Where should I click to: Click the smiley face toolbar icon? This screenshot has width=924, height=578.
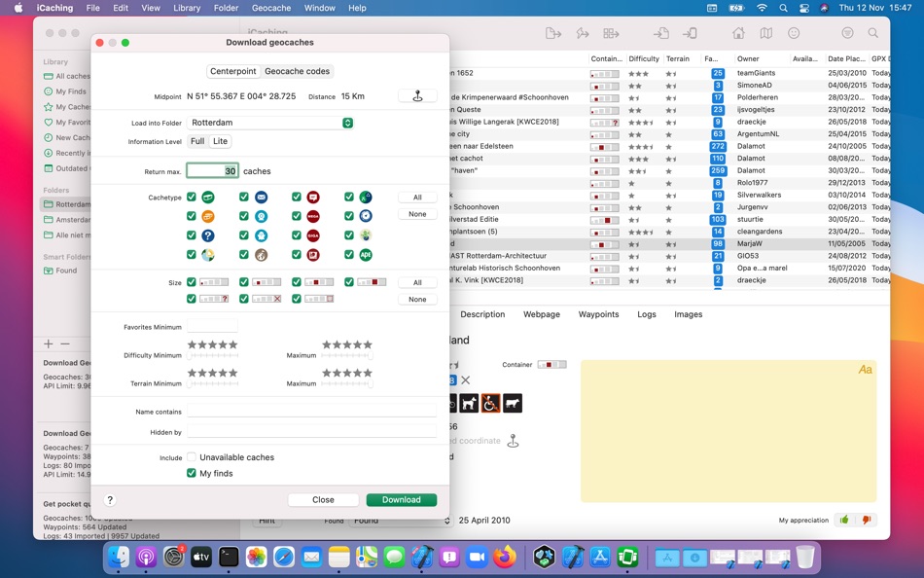[x=795, y=33]
